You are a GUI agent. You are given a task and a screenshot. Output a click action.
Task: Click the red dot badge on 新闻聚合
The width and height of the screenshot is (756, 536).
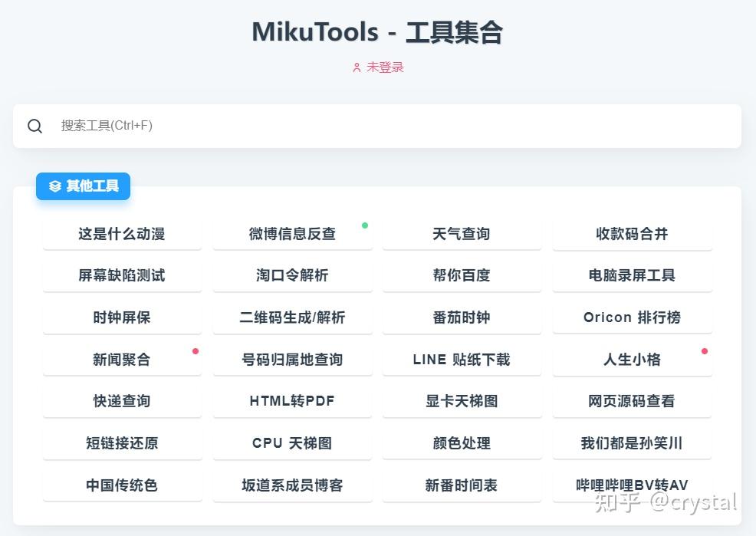196,351
